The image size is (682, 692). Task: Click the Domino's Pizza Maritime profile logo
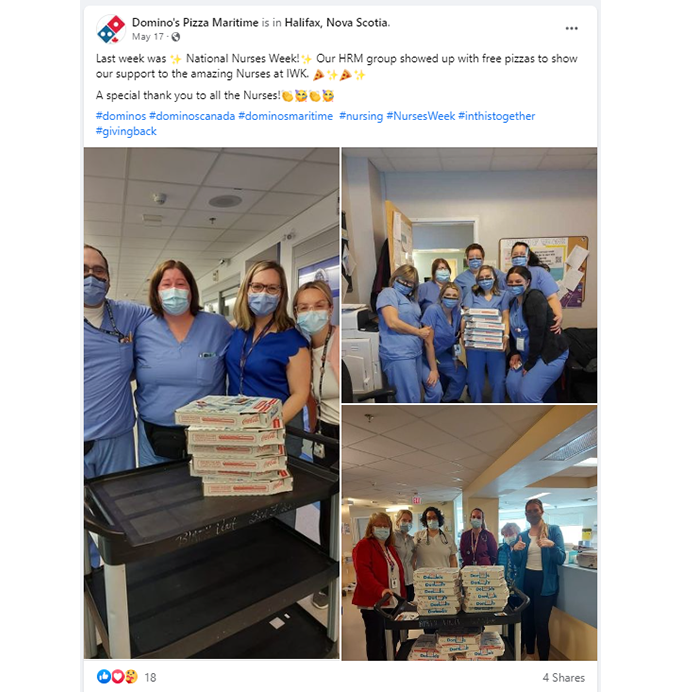tap(111, 29)
